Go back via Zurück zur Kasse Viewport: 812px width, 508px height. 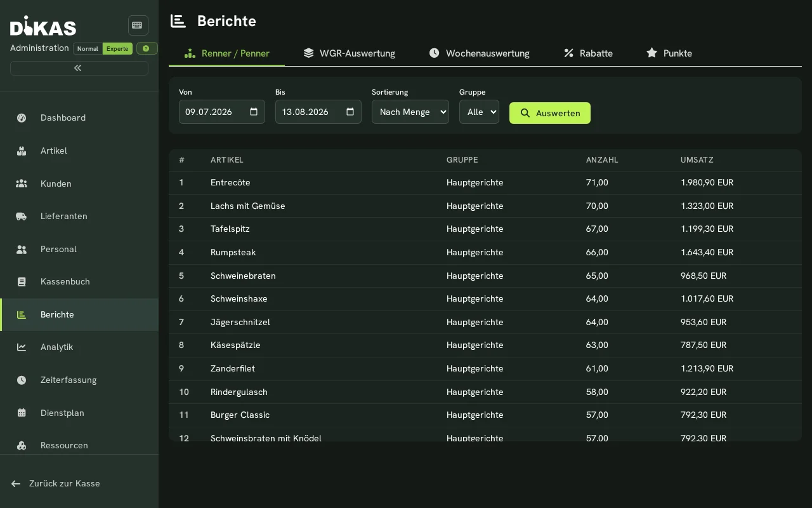tap(56, 483)
